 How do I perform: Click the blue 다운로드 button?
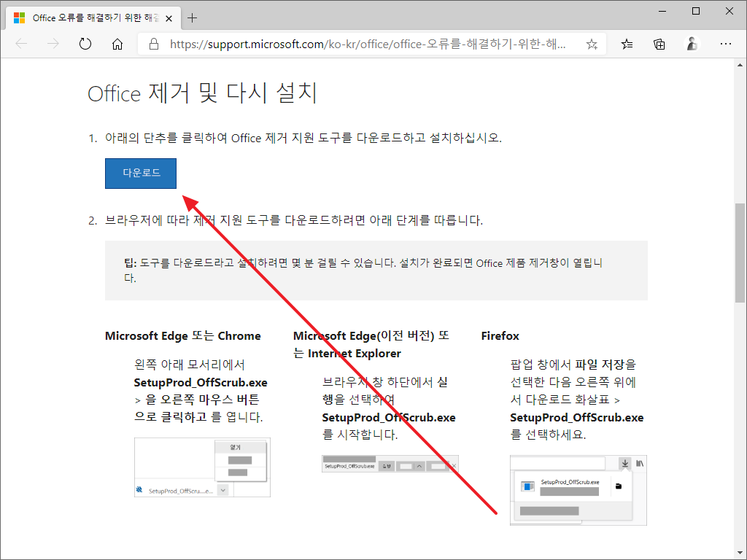140,174
